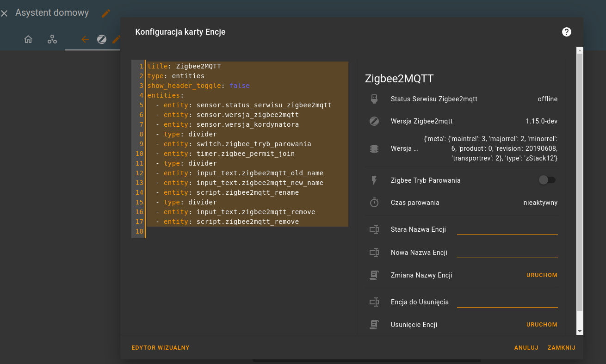Click the home tab icon
Image resolution: width=606 pixels, height=364 pixels.
[28, 39]
